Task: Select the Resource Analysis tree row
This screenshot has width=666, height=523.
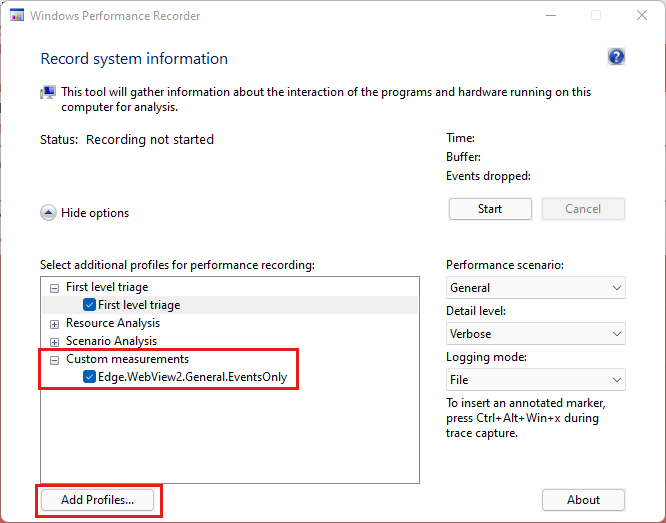Action: (113, 323)
